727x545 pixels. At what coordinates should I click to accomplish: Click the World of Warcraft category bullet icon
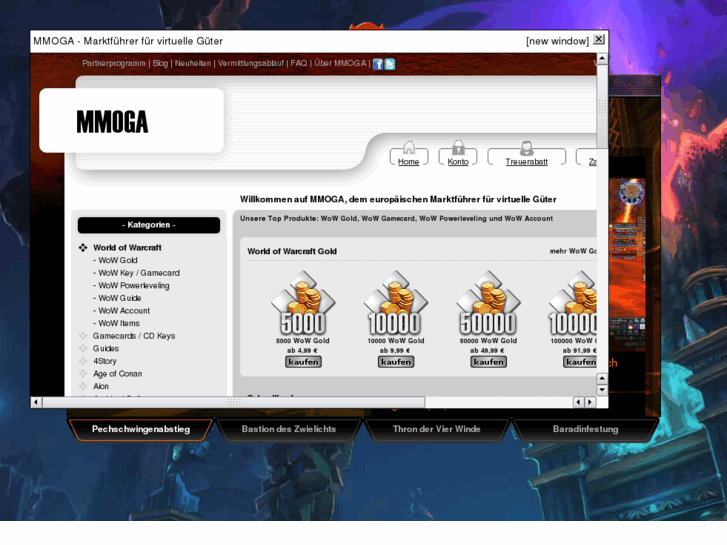click(83, 248)
